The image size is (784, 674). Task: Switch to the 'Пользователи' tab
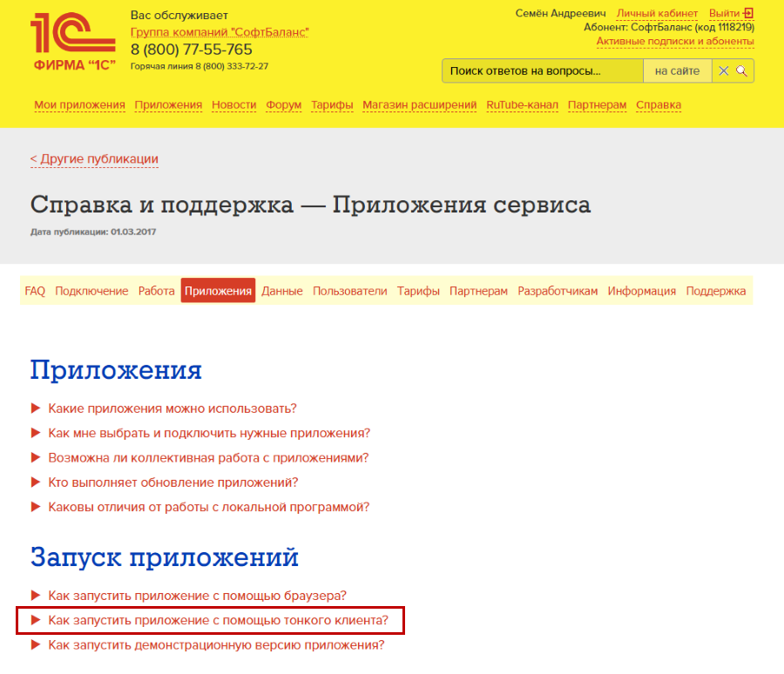[350, 291]
